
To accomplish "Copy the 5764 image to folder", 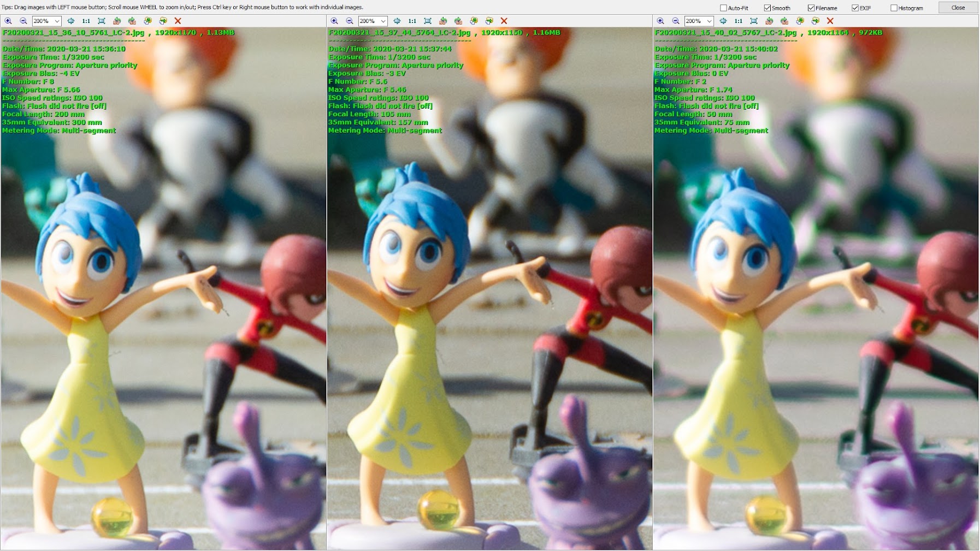I will [x=474, y=21].
